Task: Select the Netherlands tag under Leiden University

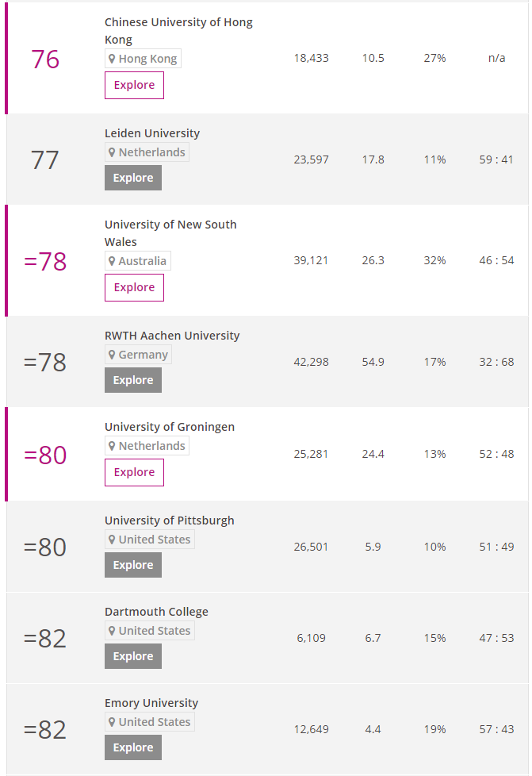Action: click(x=147, y=152)
